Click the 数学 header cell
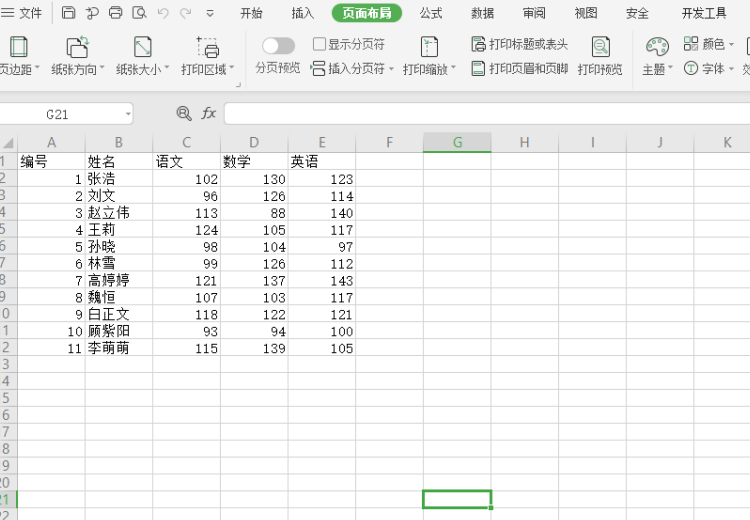This screenshot has width=750, height=520. (x=254, y=161)
